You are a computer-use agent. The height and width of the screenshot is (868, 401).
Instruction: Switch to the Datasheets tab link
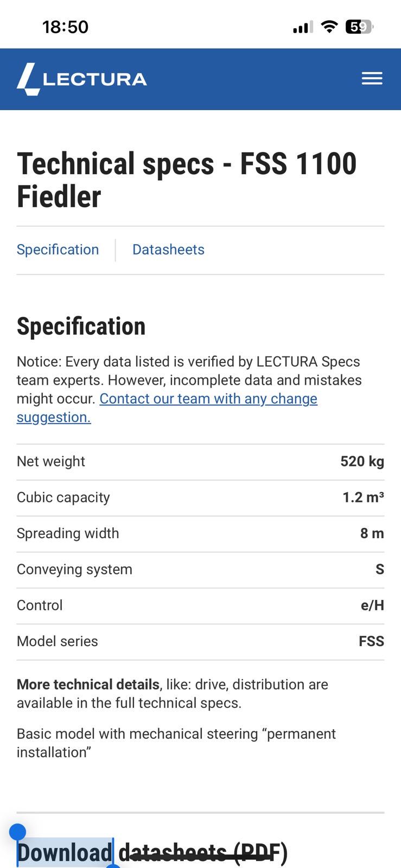168,250
